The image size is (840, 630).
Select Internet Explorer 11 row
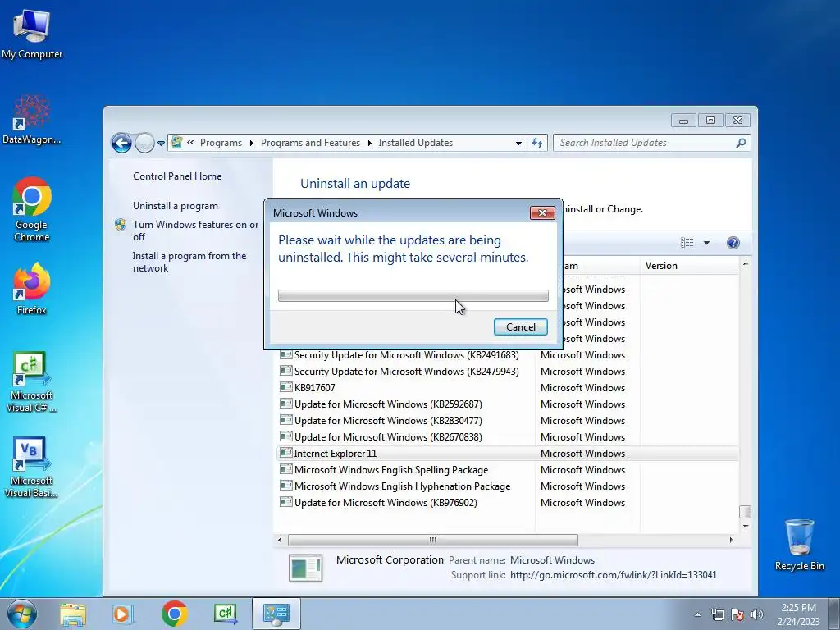click(508, 454)
